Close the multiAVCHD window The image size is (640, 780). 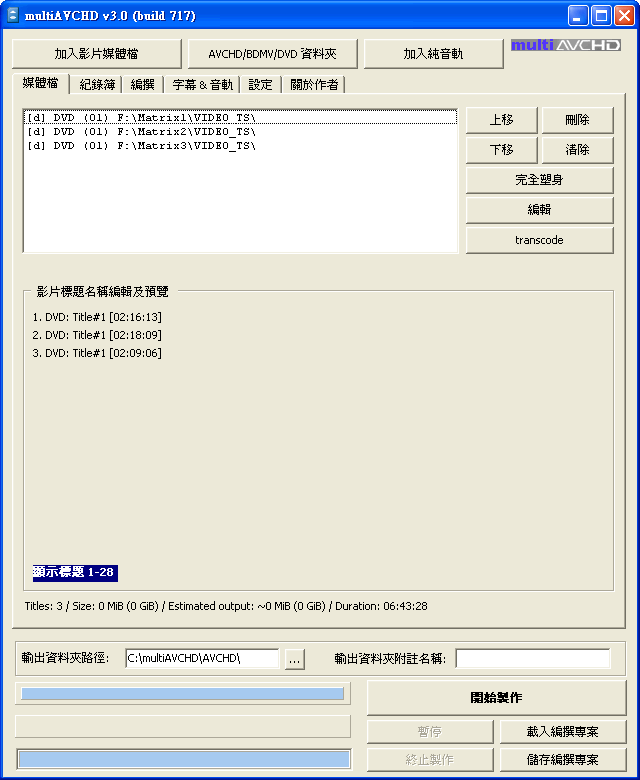[x=624, y=16]
